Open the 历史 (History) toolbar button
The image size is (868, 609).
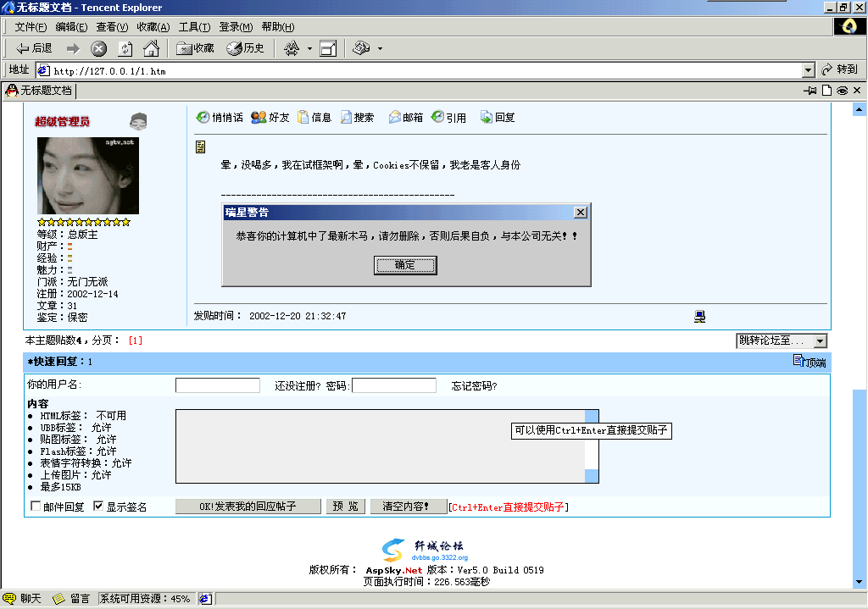pos(246,48)
